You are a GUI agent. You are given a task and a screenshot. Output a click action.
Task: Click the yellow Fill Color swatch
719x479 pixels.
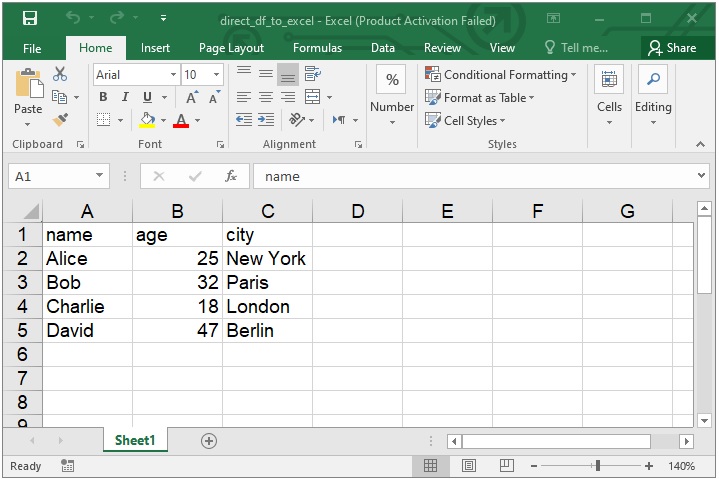click(x=147, y=120)
